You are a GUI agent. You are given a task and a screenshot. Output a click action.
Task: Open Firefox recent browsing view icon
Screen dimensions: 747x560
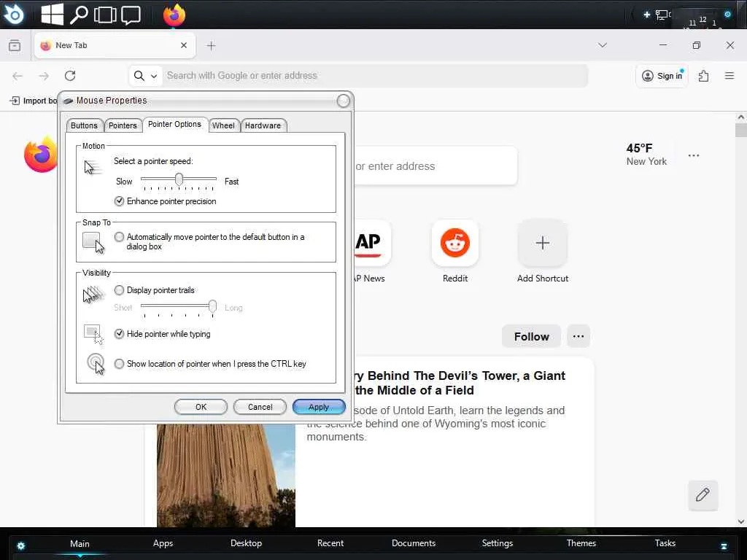tap(15, 45)
